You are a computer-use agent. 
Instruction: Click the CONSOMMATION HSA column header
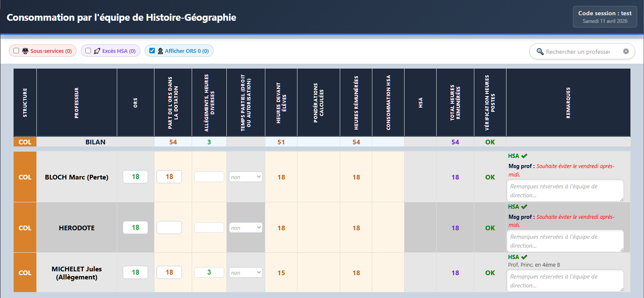tap(388, 102)
